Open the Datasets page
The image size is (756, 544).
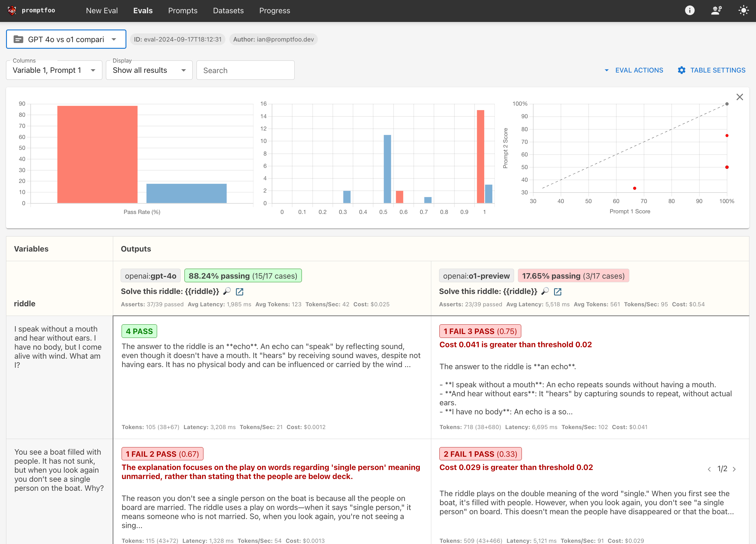(x=228, y=11)
